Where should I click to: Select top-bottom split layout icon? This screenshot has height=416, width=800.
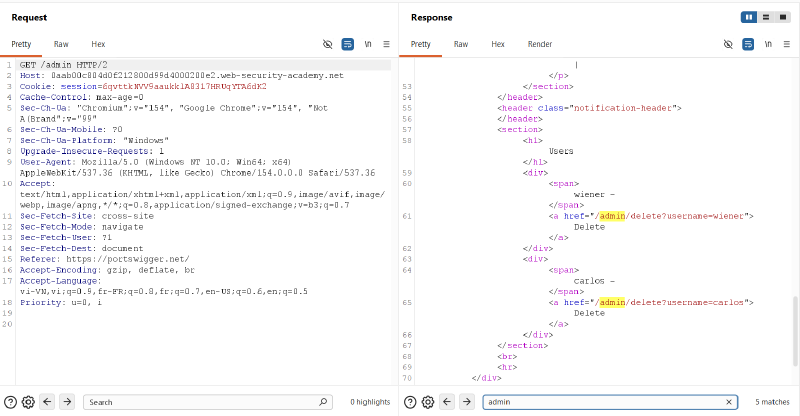click(765, 17)
